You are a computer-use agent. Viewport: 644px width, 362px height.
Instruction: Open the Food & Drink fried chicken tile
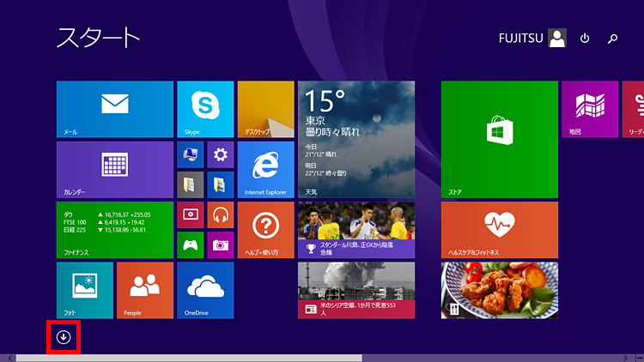[x=500, y=290]
